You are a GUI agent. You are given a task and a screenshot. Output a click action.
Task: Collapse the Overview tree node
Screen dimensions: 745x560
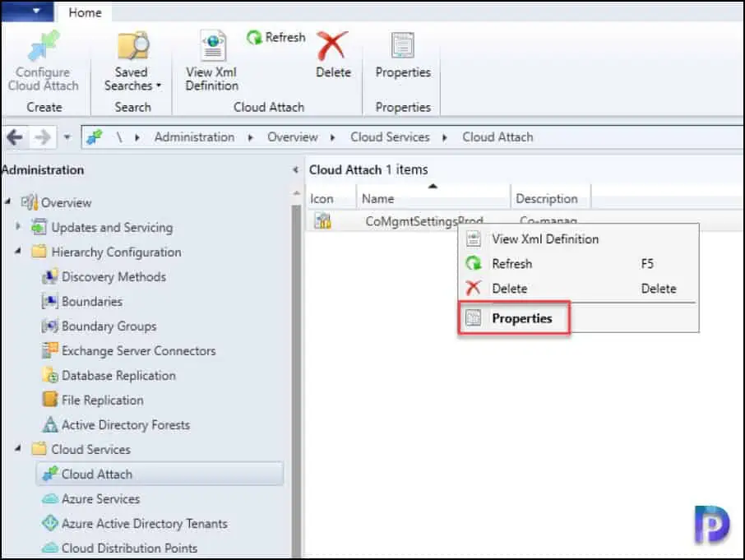(7, 201)
